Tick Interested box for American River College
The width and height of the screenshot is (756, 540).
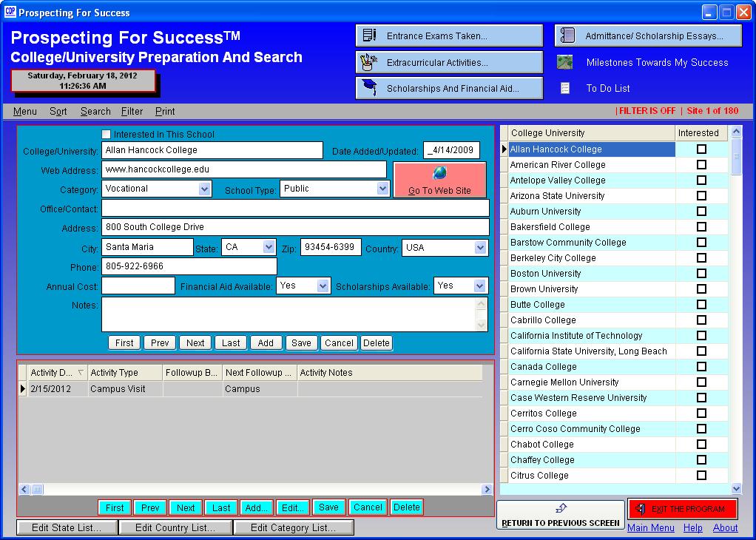(x=701, y=165)
